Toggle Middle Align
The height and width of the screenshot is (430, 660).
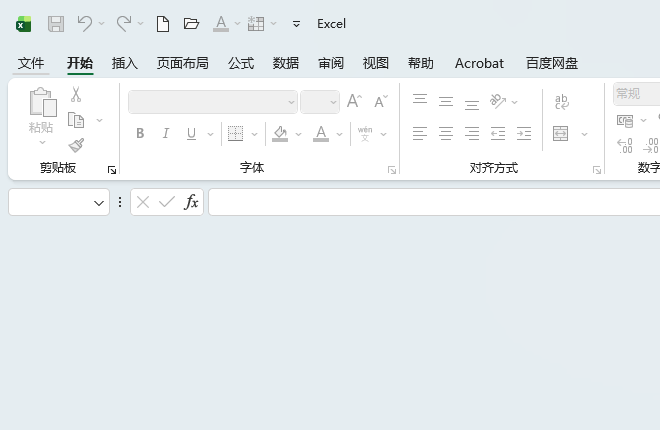(446, 101)
